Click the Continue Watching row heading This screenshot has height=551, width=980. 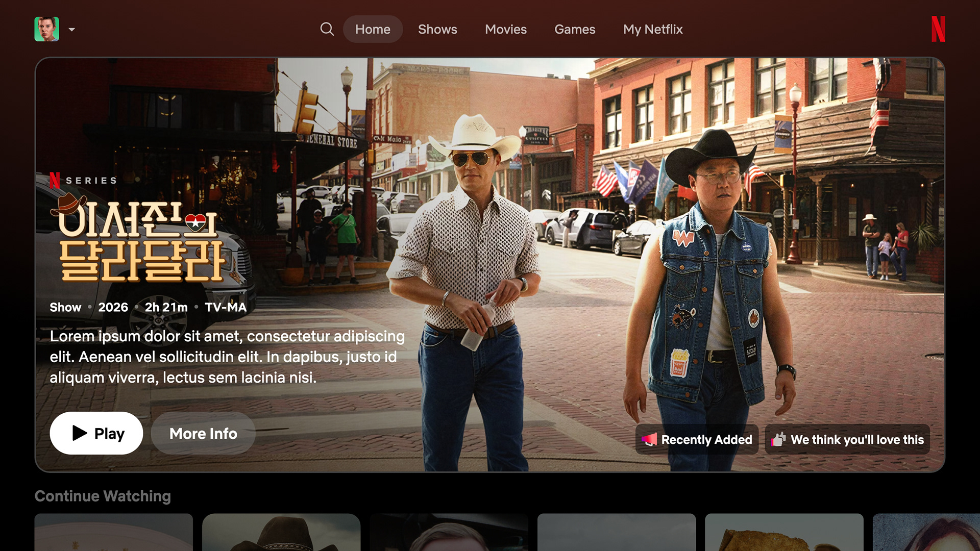[x=103, y=496]
